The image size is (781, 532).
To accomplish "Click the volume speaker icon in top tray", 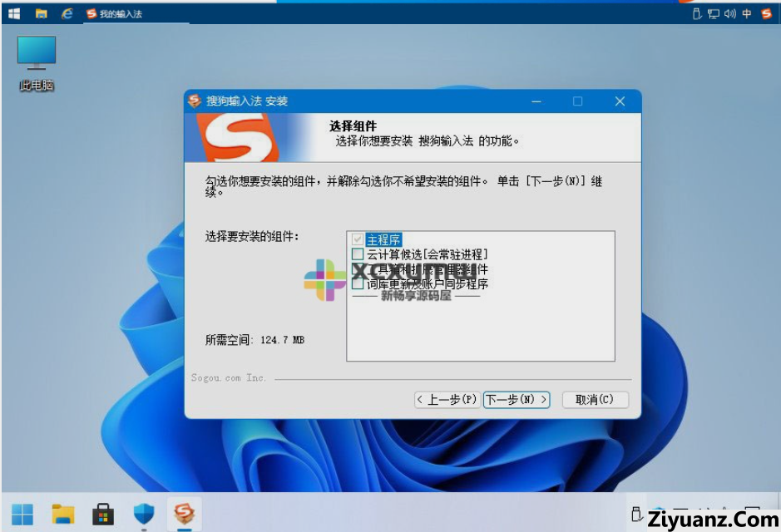I will (x=729, y=13).
